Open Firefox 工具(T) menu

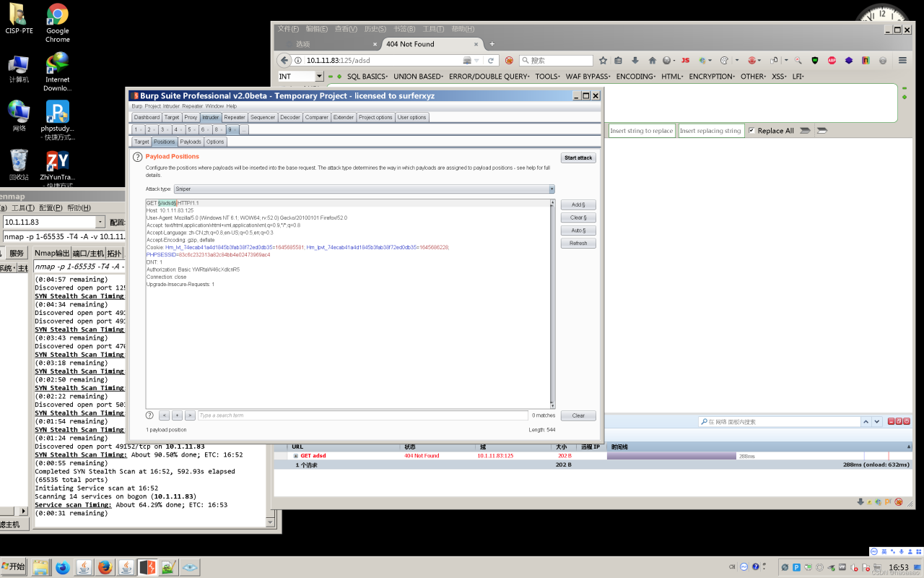433,29
